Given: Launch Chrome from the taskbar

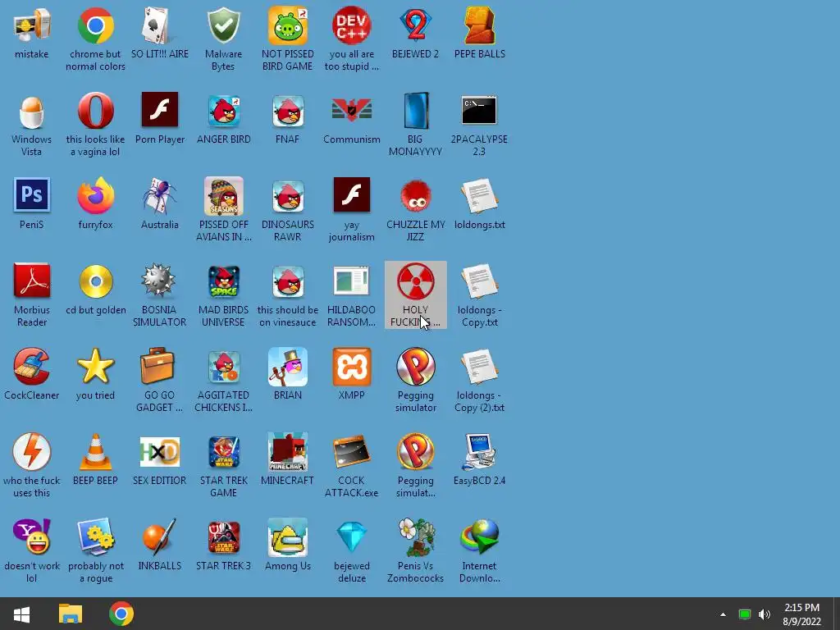Looking at the screenshot, I should 121,614.
